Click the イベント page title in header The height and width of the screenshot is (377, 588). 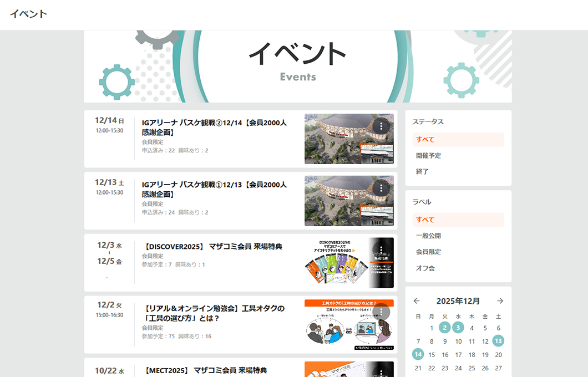point(28,14)
